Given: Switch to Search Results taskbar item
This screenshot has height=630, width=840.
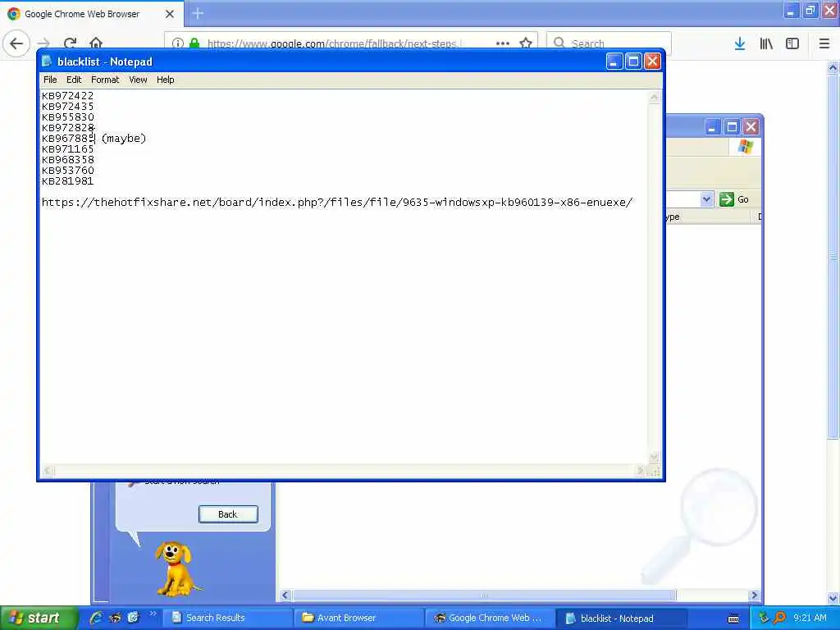Looking at the screenshot, I should click(x=228, y=619).
